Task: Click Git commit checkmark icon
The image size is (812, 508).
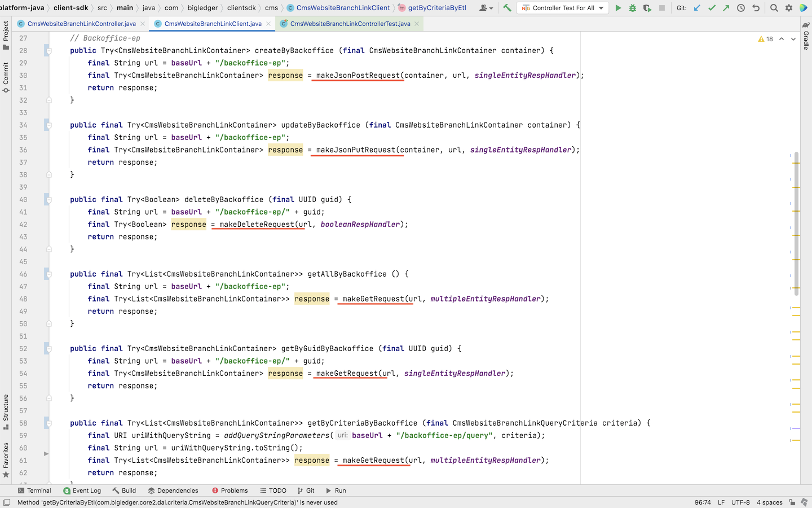Action: [x=712, y=8]
